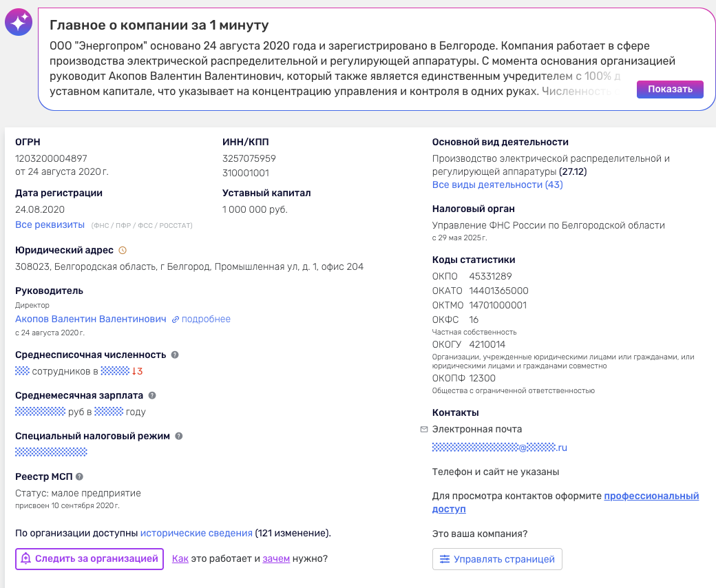Open help icon for Специальный налоговый режим
The image size is (716, 588).
[x=178, y=436]
